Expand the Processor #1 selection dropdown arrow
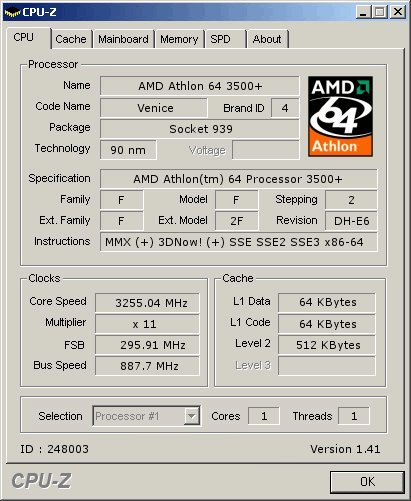411x501 pixels. coord(192,416)
